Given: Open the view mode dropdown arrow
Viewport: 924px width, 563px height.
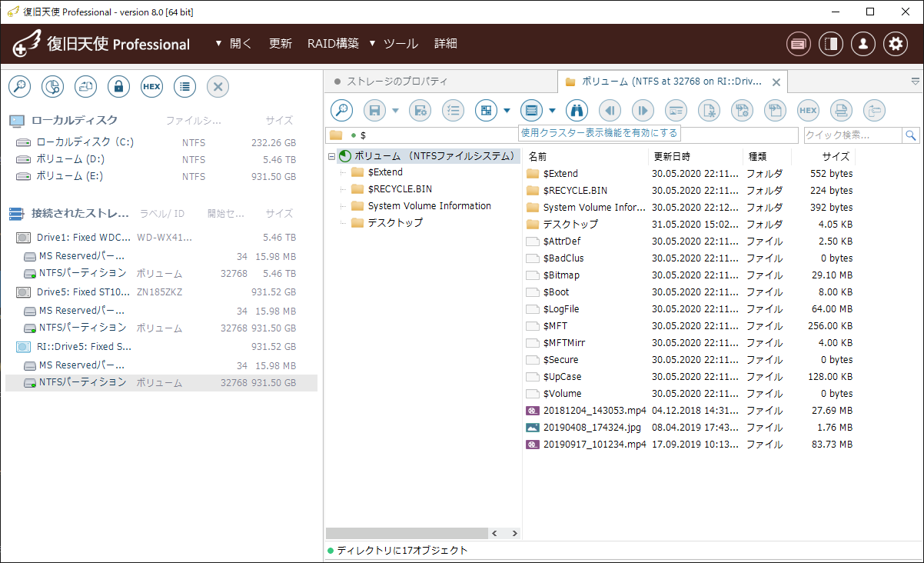Looking at the screenshot, I should click(507, 111).
